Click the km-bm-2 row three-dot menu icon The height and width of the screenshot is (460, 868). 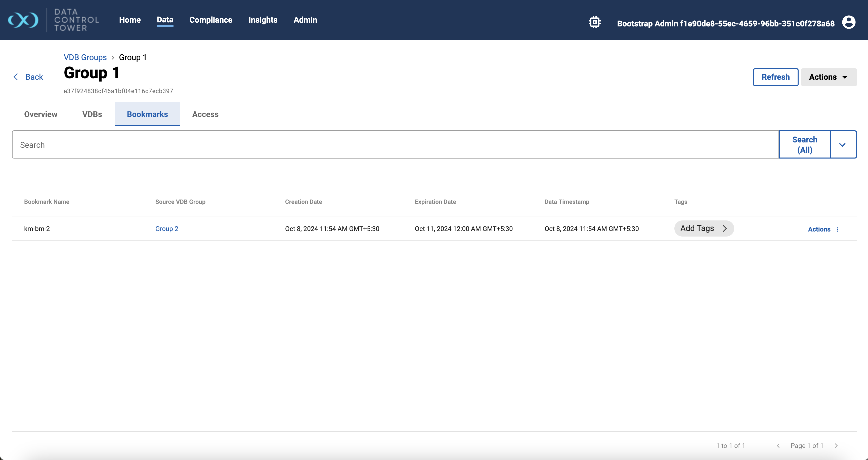837,229
